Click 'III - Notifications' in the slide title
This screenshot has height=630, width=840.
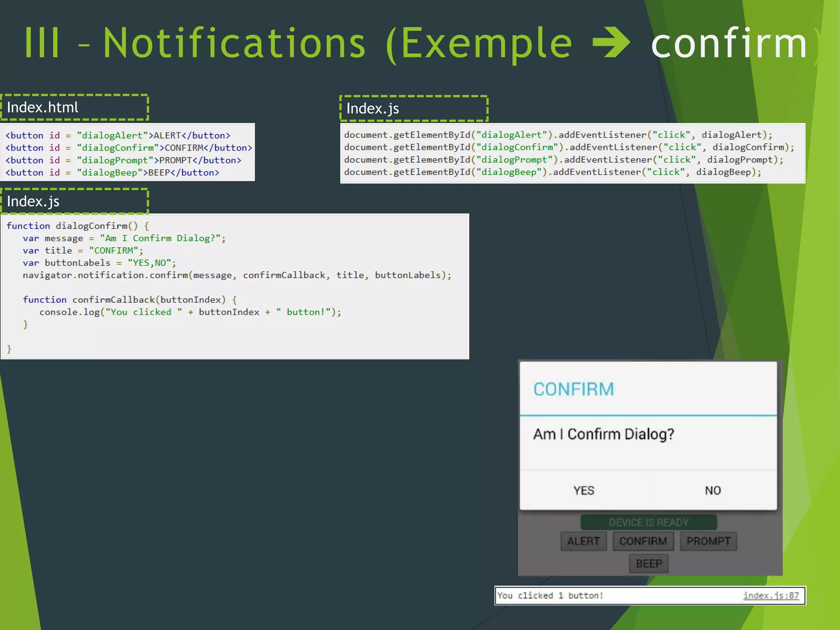click(x=195, y=43)
